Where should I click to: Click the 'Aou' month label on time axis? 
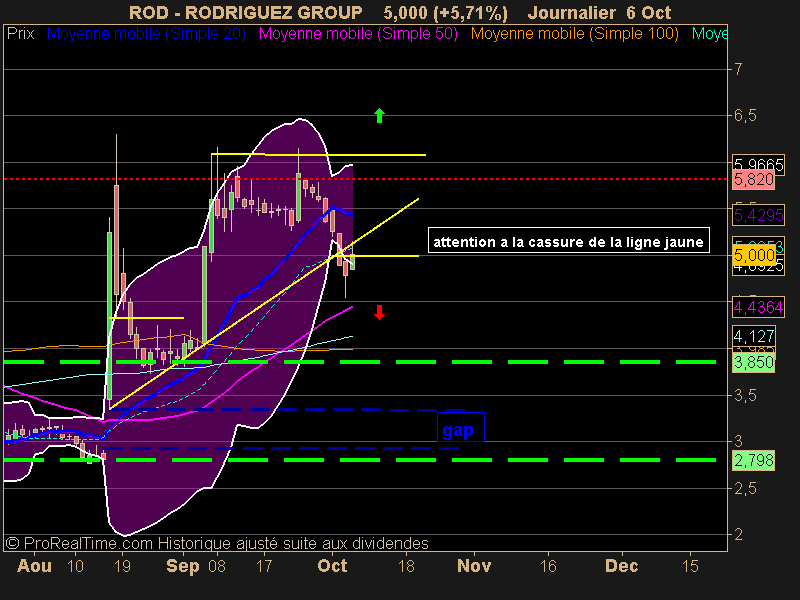(34, 566)
